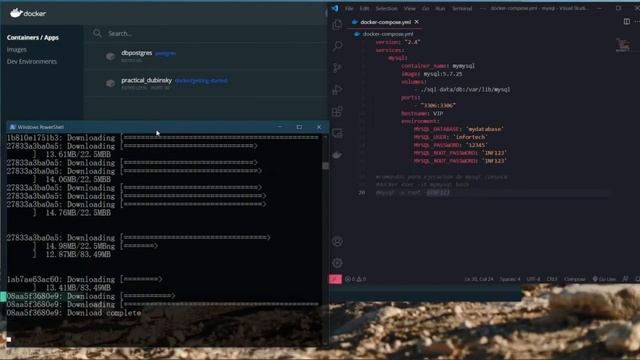The width and height of the screenshot is (640, 360).
Task: Open the Search view in VS Code
Action: pyautogui.click(x=337, y=46)
